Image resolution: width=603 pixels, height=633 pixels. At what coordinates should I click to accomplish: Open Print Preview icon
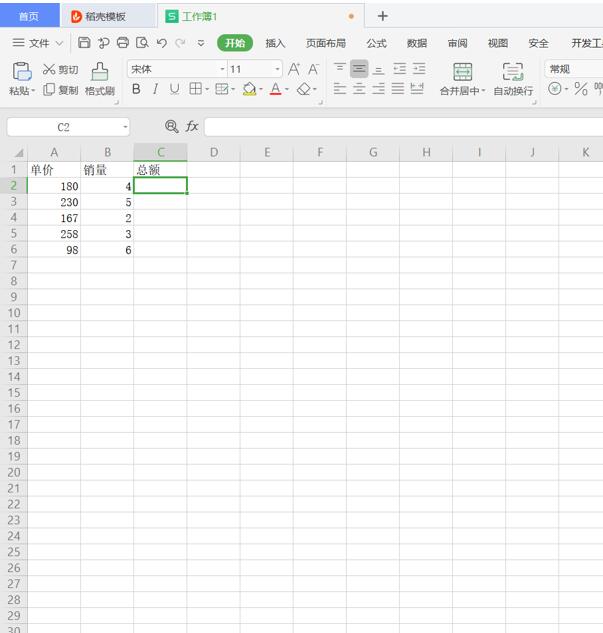point(142,42)
